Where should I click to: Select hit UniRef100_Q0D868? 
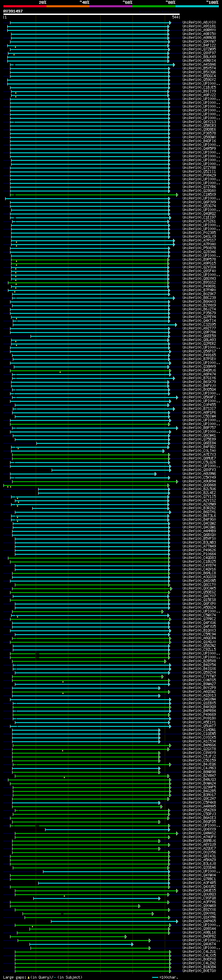point(199,485)
